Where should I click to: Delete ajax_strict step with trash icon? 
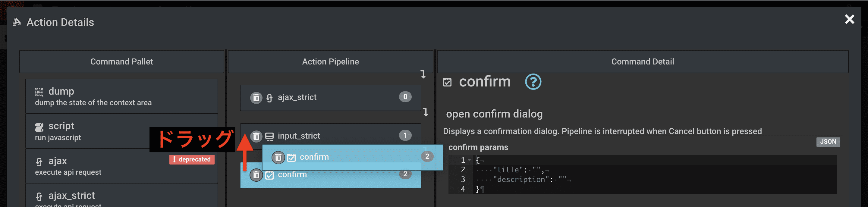pyautogui.click(x=256, y=98)
